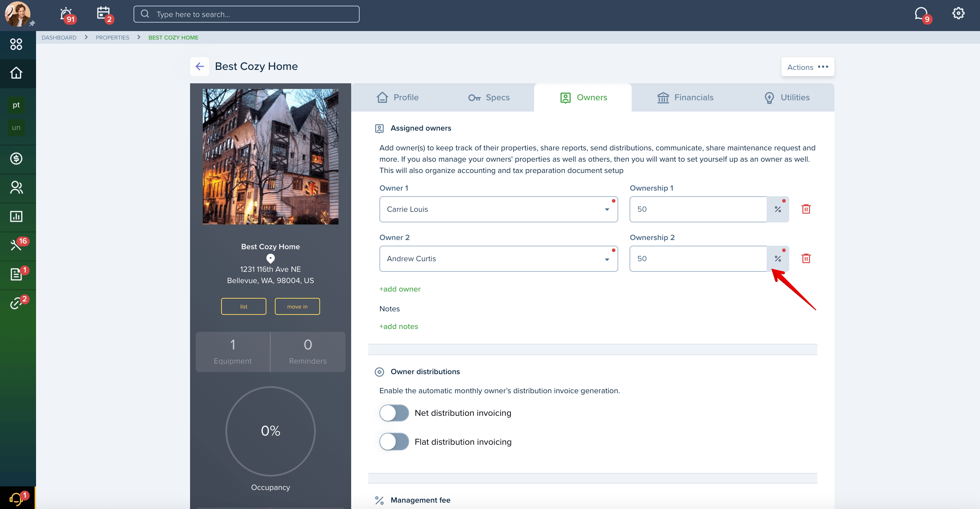Screen dimensions: 980x509
Task: Click the percent icon for Ownership 1
Action: click(x=778, y=209)
